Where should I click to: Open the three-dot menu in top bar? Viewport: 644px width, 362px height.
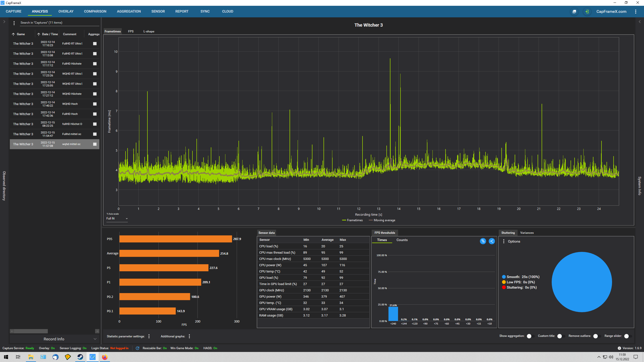(636, 12)
